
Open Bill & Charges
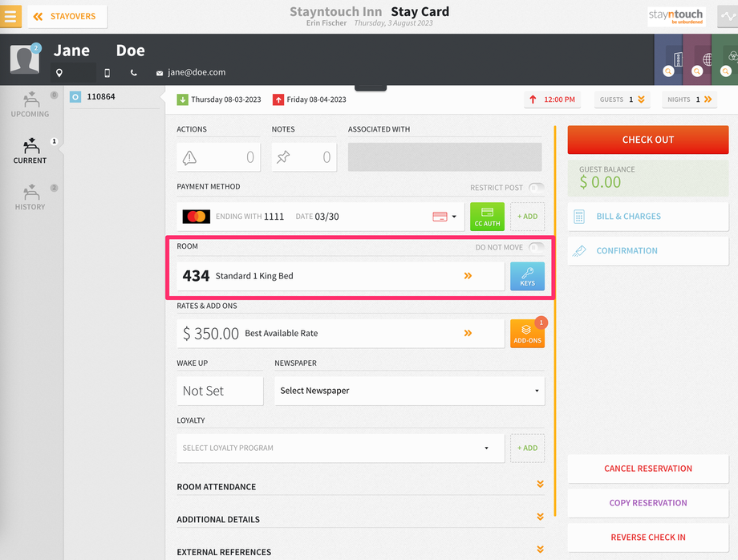coord(648,217)
